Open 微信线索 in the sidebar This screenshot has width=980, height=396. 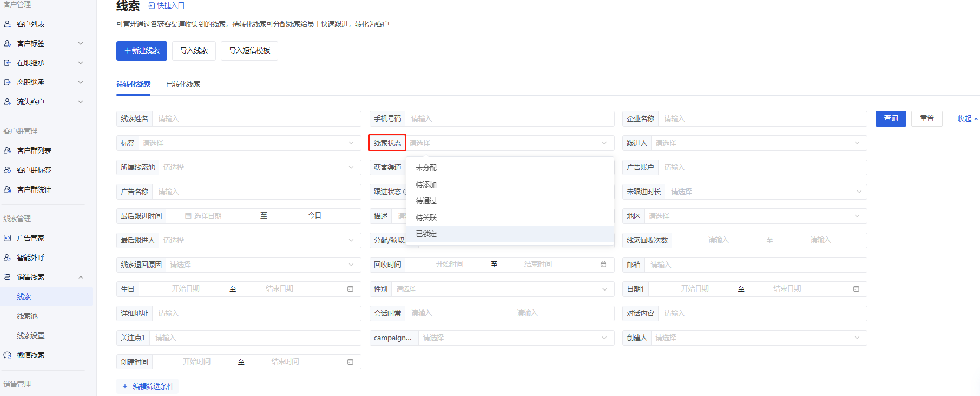pos(30,355)
